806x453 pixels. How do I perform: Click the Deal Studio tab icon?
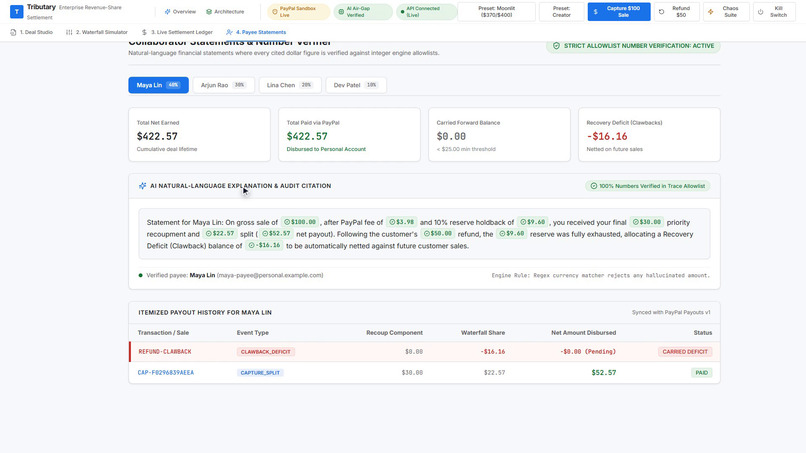pos(13,32)
